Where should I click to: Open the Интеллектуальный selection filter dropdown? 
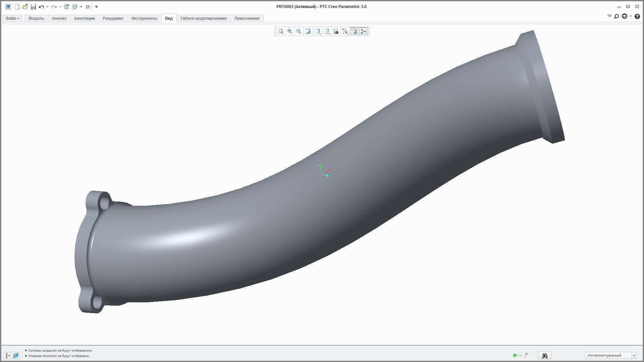click(634, 356)
